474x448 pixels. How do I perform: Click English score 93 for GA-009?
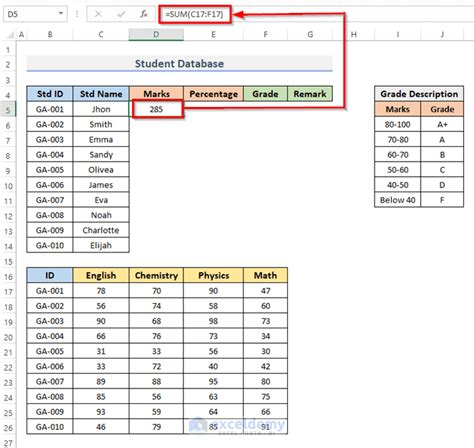coord(101,412)
